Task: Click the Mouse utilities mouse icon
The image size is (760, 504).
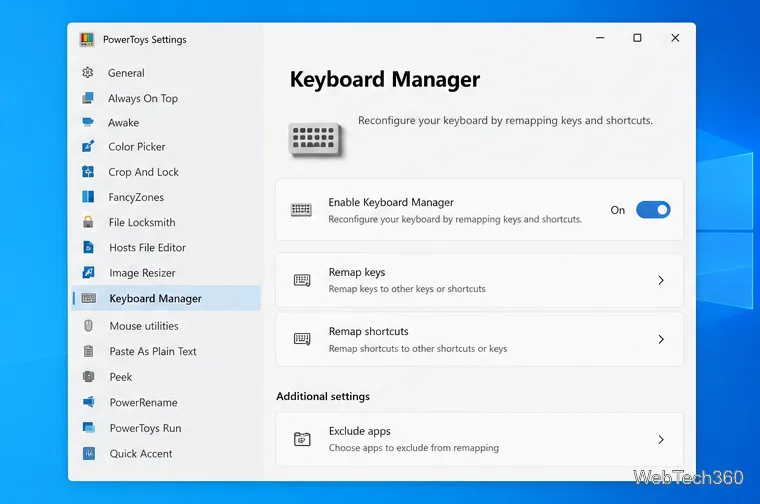Action: pyautogui.click(x=88, y=326)
